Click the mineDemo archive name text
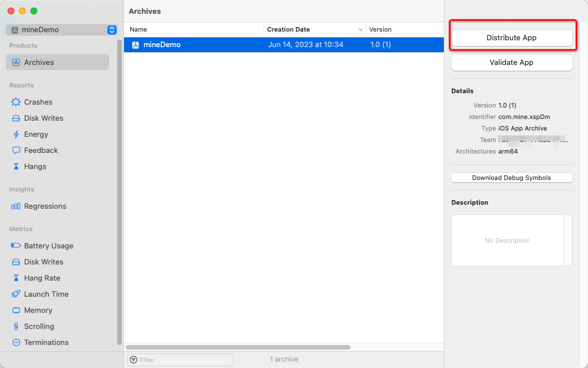Image resolution: width=588 pixels, height=368 pixels. 162,45
